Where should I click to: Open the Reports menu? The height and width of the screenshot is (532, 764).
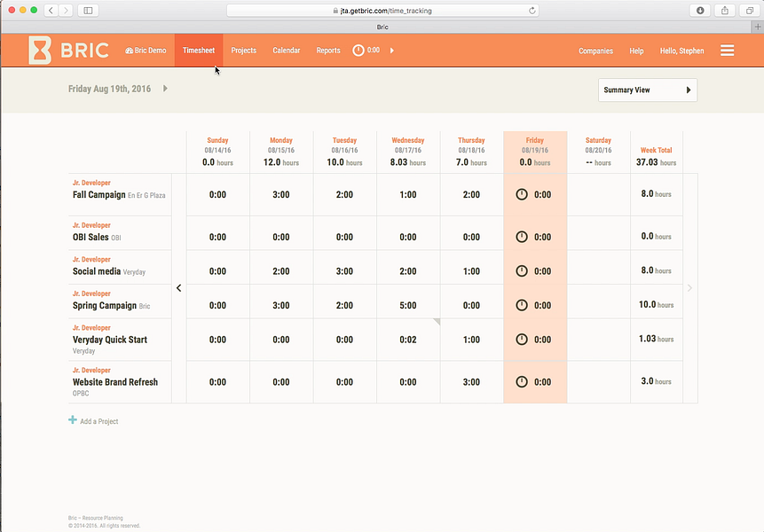[328, 51]
